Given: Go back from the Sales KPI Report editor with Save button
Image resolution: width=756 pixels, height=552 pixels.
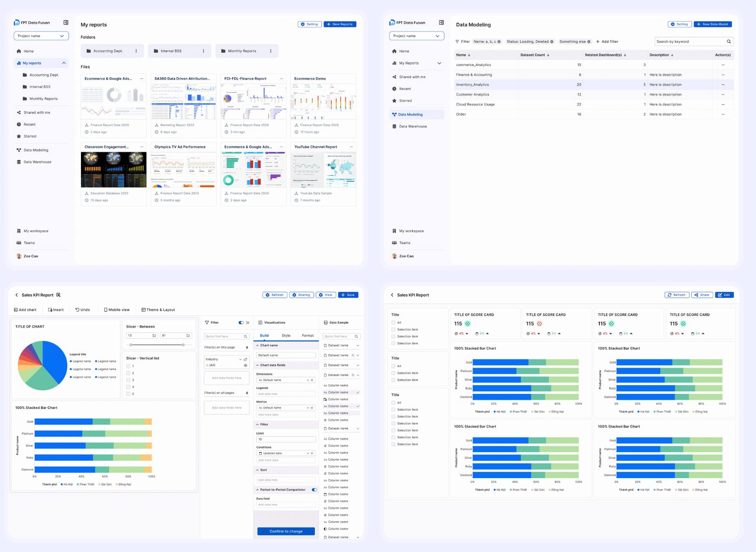Looking at the screenshot, I should click(x=17, y=295).
